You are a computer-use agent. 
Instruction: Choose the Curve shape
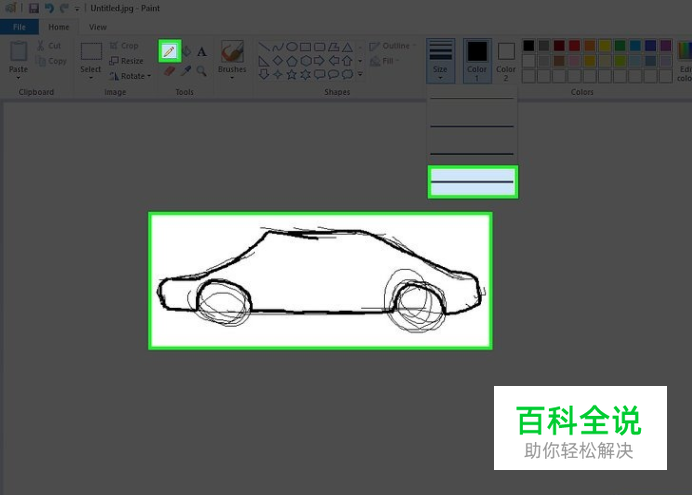click(278, 47)
